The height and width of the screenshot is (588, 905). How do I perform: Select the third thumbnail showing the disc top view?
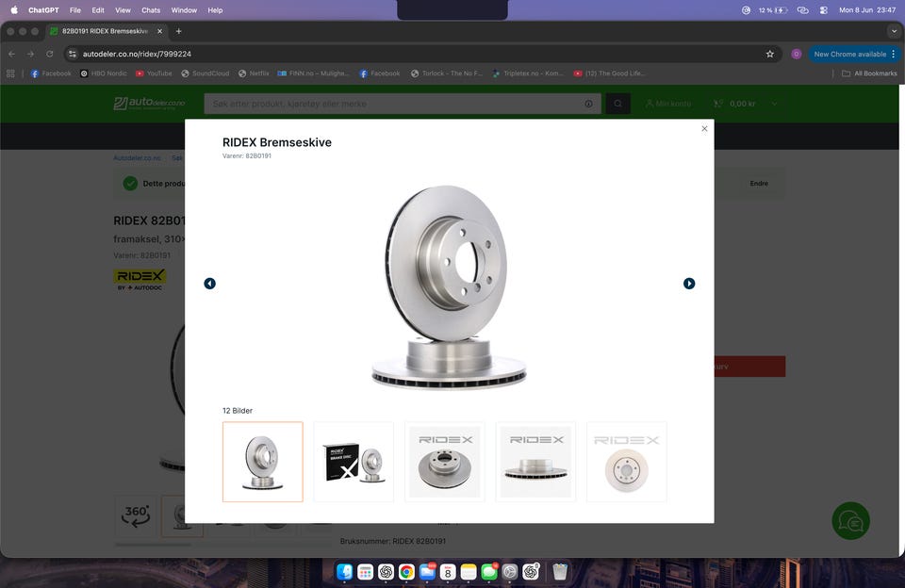(445, 462)
